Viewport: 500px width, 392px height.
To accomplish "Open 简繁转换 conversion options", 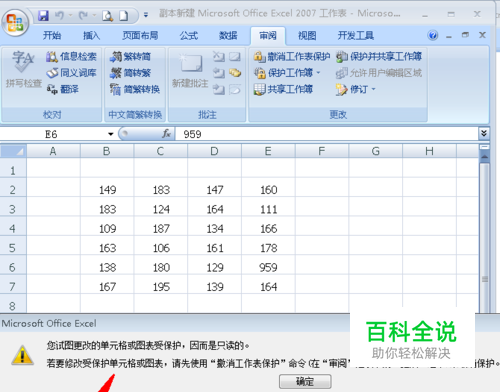I will click(x=135, y=89).
